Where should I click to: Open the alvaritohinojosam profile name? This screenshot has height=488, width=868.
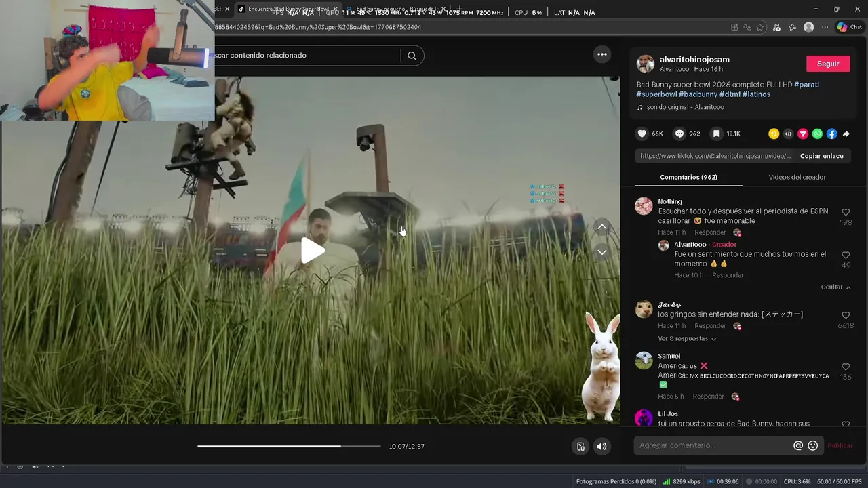[x=694, y=60]
